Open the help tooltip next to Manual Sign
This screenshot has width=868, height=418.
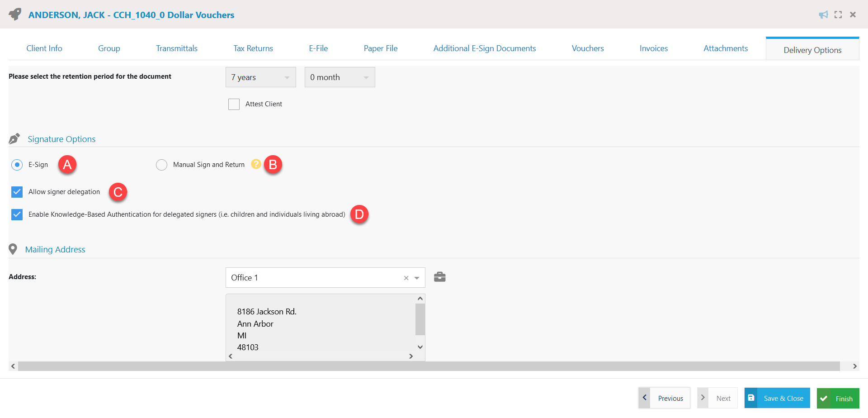point(256,165)
